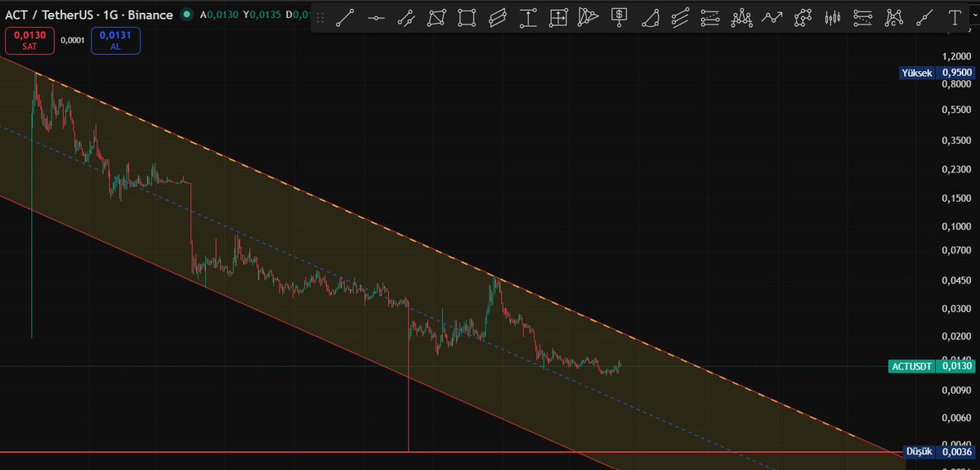Select the three-line Pitchfork tool
Viewport: 980px width, 470px height.
point(681,17)
